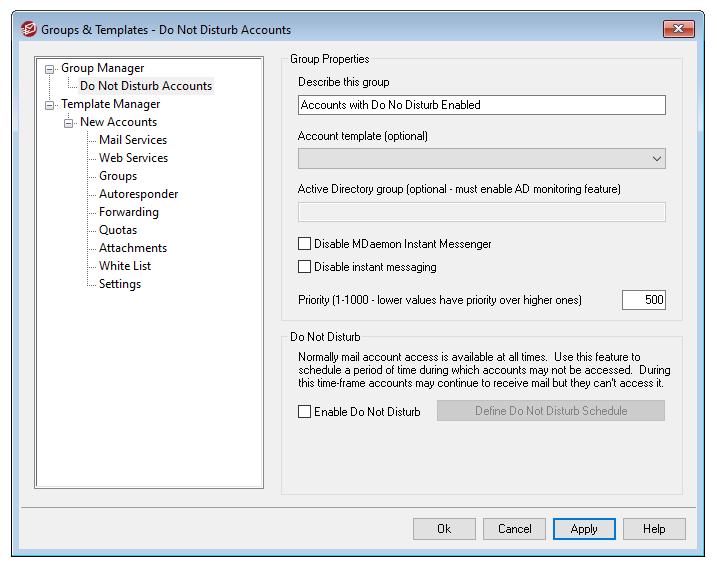Open Mail Services in the tree
Viewport: 717px width, 567px height.
[x=133, y=140]
